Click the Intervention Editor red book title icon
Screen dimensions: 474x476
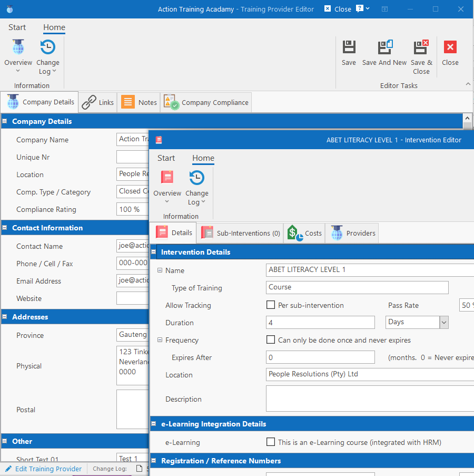coord(159,140)
